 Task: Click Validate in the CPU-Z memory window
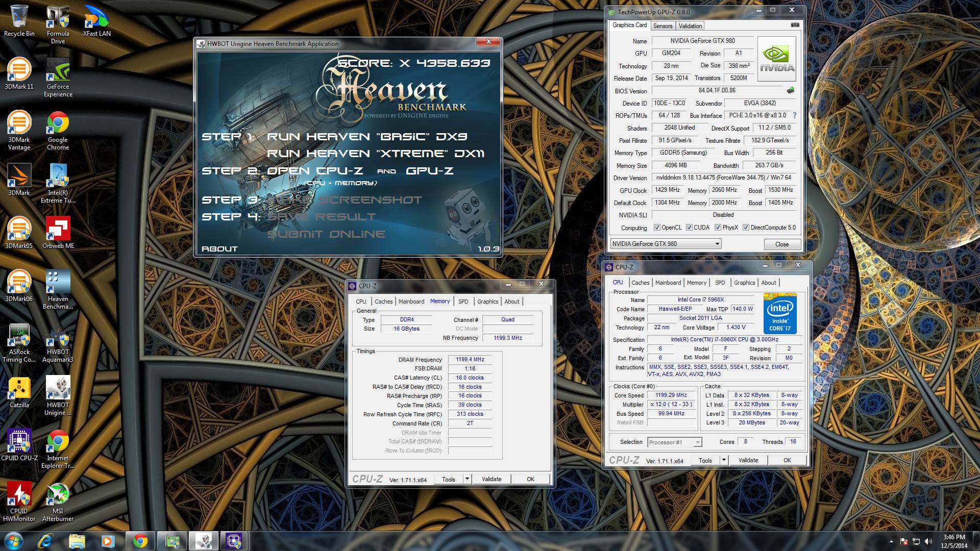click(492, 479)
